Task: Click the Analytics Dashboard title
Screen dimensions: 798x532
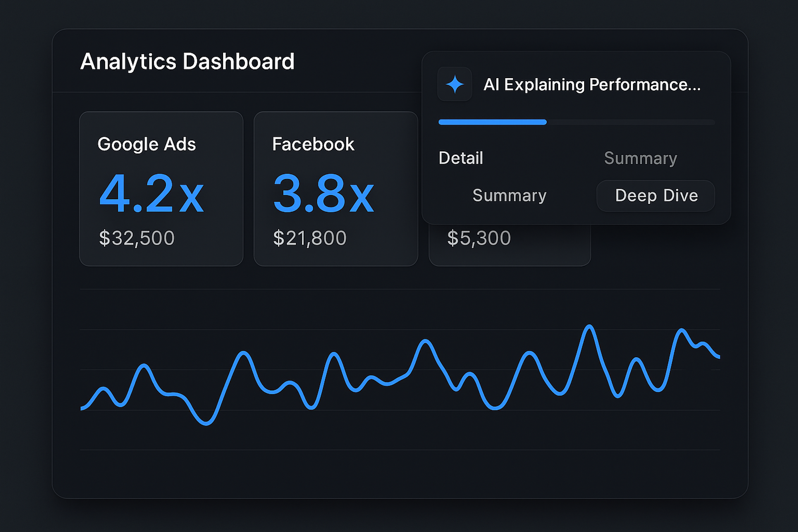Action: pos(187,61)
